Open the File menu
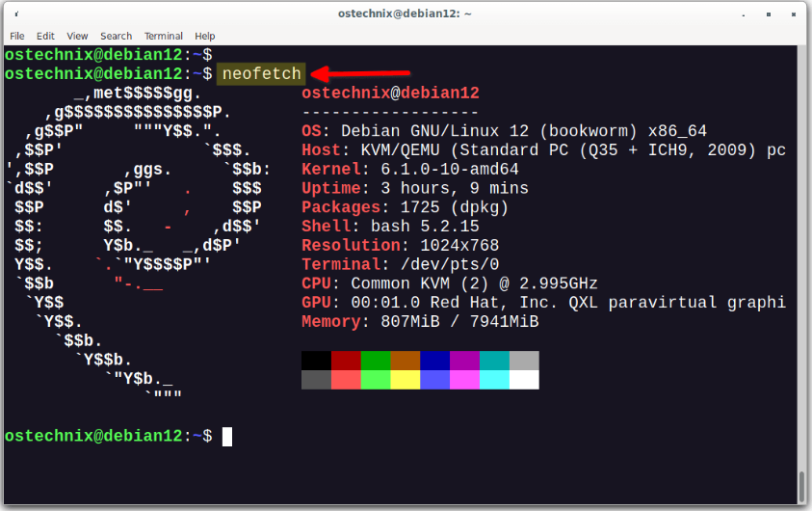This screenshot has width=812, height=511. pyautogui.click(x=17, y=36)
